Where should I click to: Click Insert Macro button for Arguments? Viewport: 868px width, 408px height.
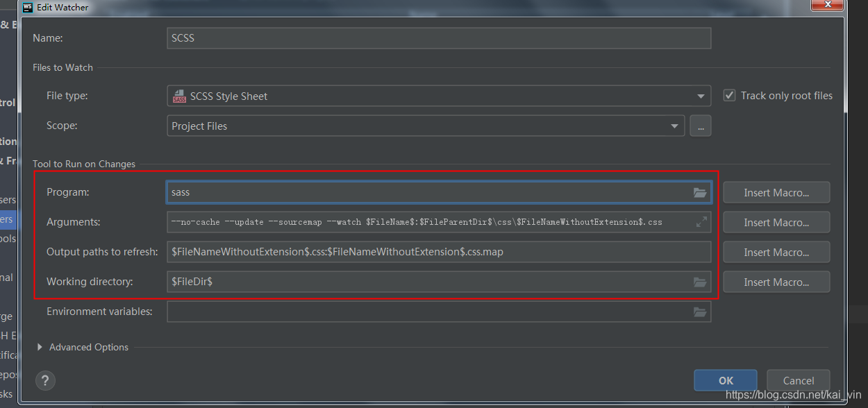click(776, 222)
